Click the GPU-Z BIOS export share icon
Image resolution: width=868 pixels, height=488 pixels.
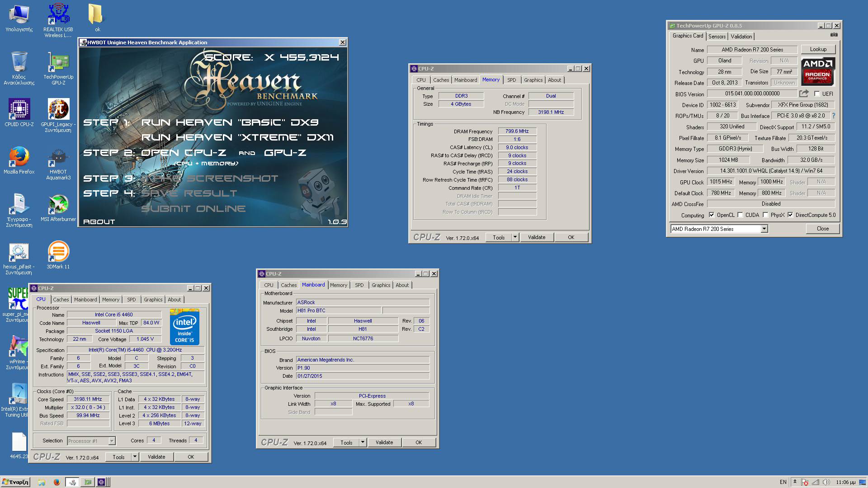click(804, 94)
